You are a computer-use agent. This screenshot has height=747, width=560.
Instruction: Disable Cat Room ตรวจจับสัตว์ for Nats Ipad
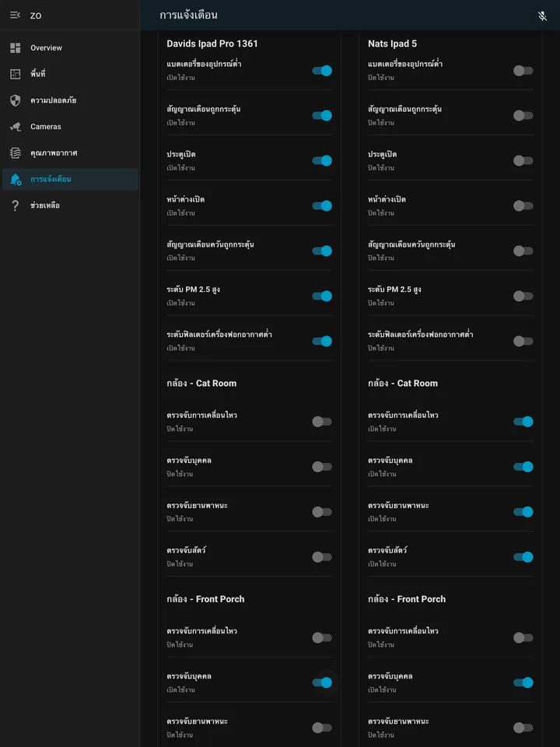click(x=523, y=557)
